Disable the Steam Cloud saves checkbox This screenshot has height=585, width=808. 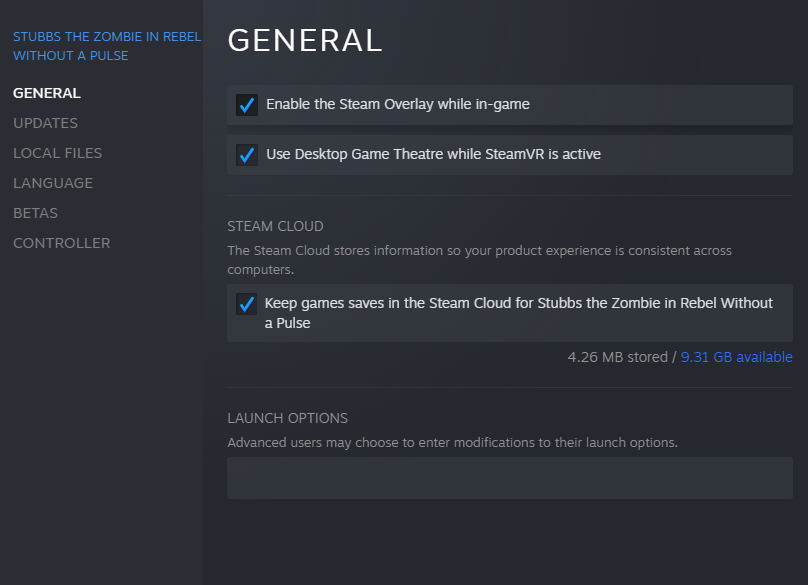pyautogui.click(x=246, y=303)
